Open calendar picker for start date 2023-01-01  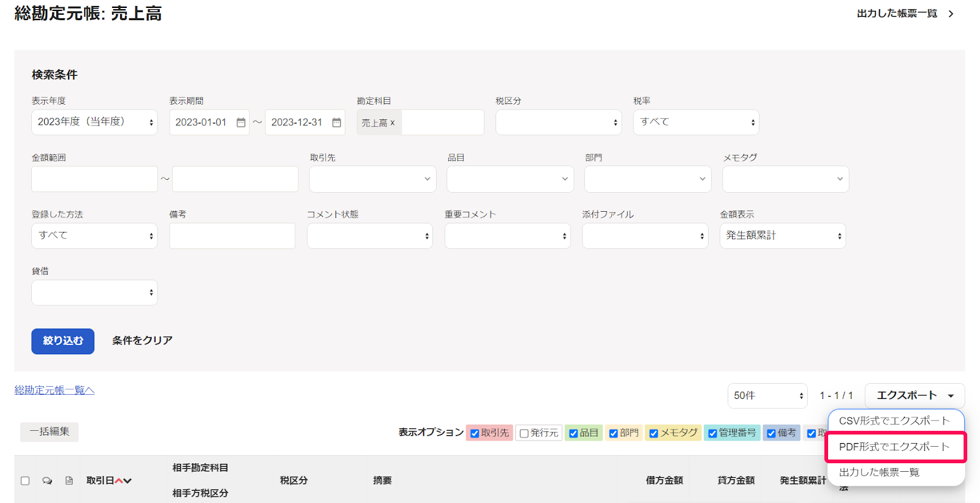point(241,122)
